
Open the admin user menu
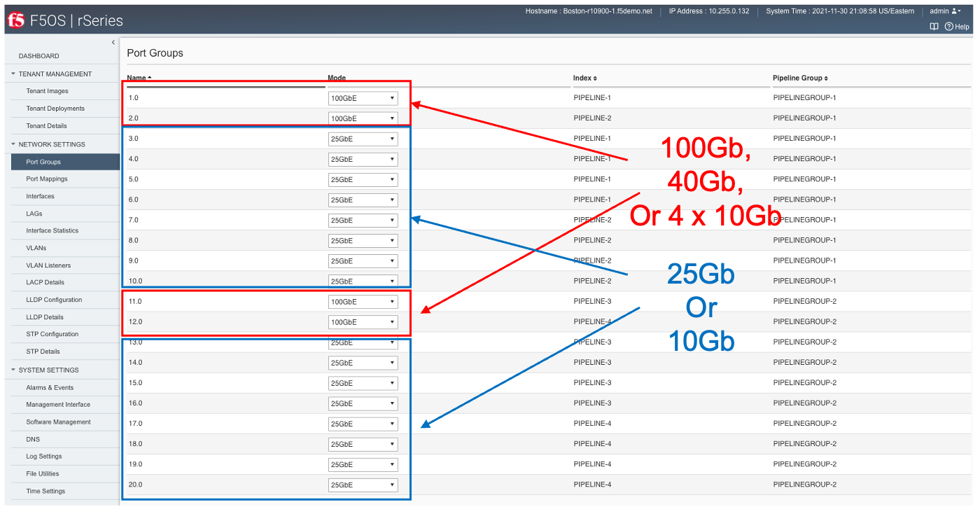[x=945, y=11]
